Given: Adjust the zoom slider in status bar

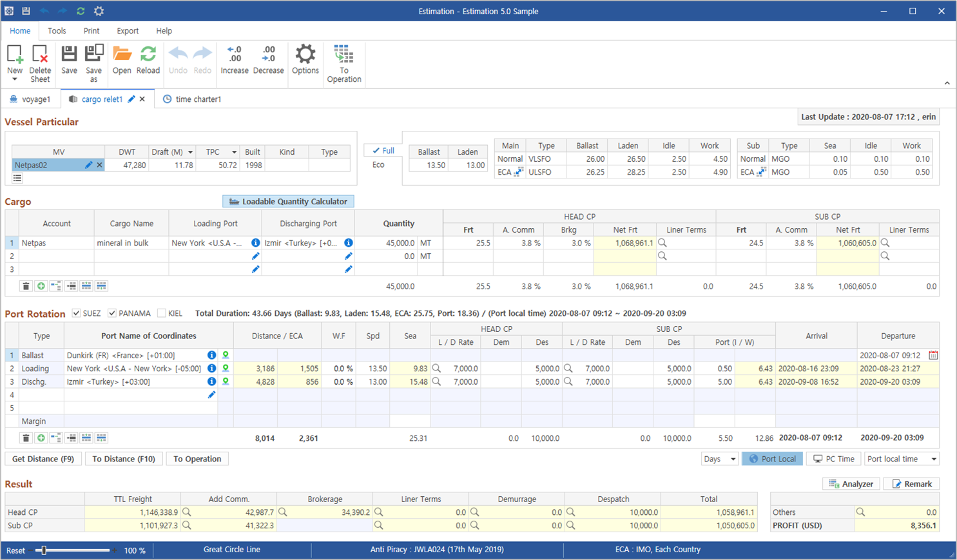Looking at the screenshot, I should (44, 550).
